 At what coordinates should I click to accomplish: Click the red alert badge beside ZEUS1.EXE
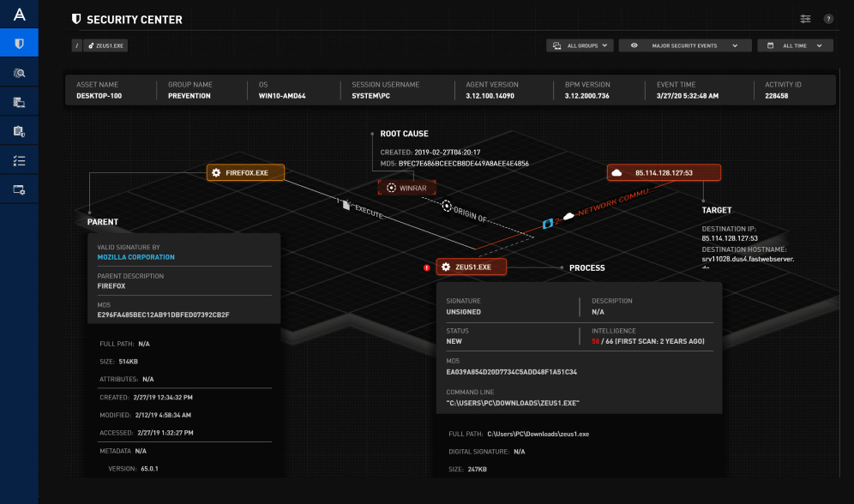pyautogui.click(x=426, y=267)
